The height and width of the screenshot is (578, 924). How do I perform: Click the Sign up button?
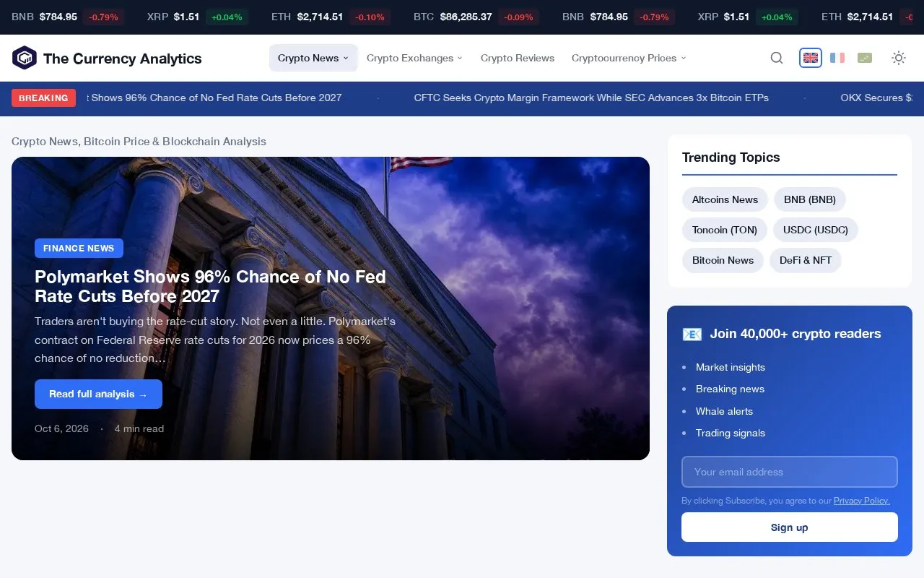790,527
